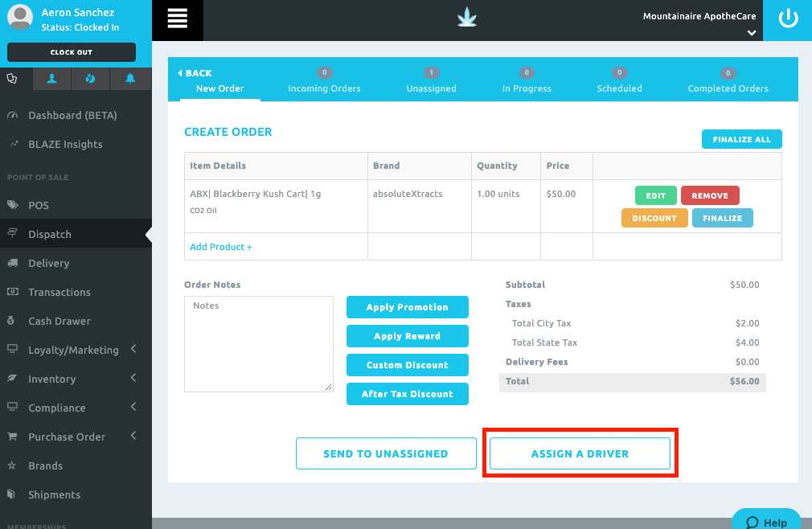812x529 pixels.
Task: Click the ASSIGN A DRIVER button
Action: (x=579, y=453)
